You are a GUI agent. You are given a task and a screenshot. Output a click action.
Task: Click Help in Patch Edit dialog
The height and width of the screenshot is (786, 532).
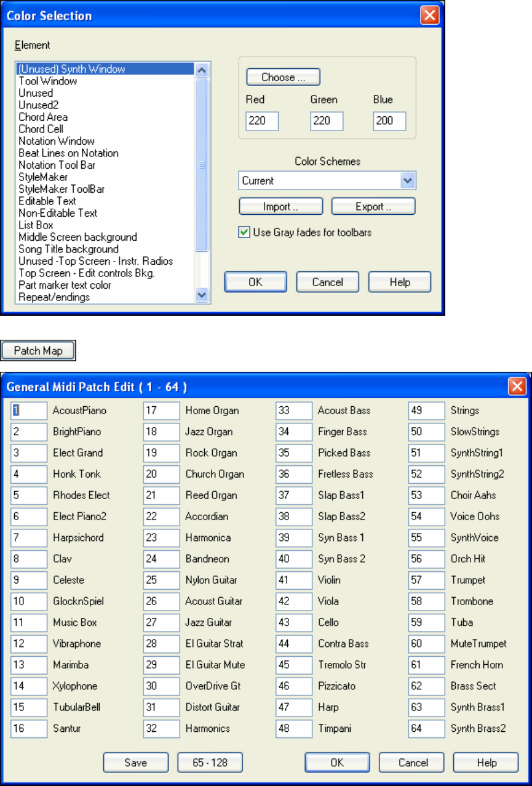click(x=486, y=763)
